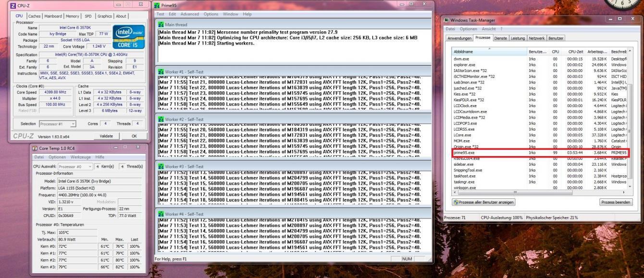This screenshot has width=644, height=278.
Task: Click the Validate button in CPU-Z
Action: pos(106,136)
